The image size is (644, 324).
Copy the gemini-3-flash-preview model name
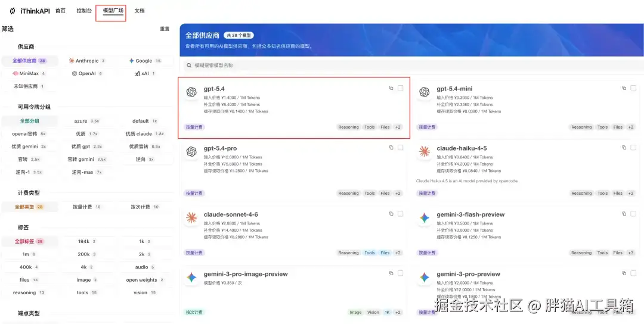(624, 214)
